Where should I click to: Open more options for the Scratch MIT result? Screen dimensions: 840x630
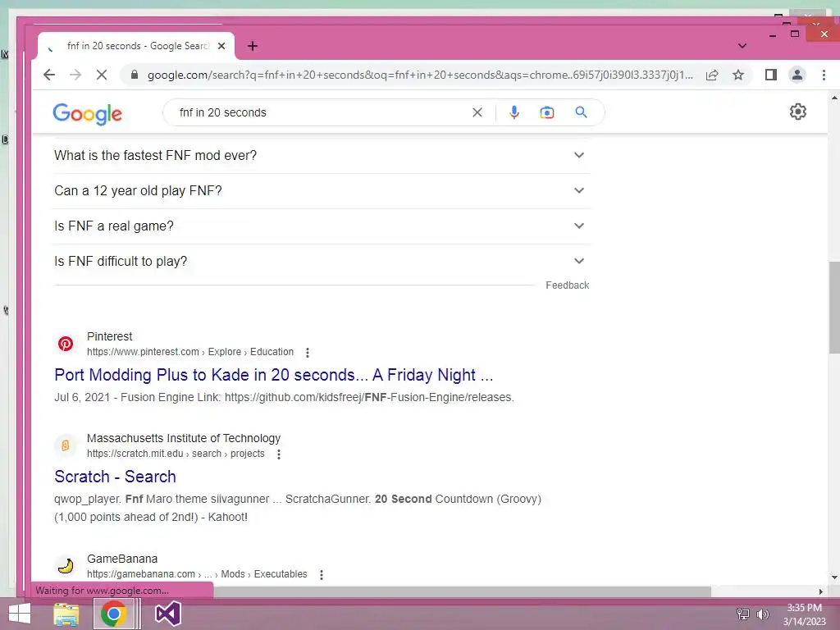pos(279,454)
